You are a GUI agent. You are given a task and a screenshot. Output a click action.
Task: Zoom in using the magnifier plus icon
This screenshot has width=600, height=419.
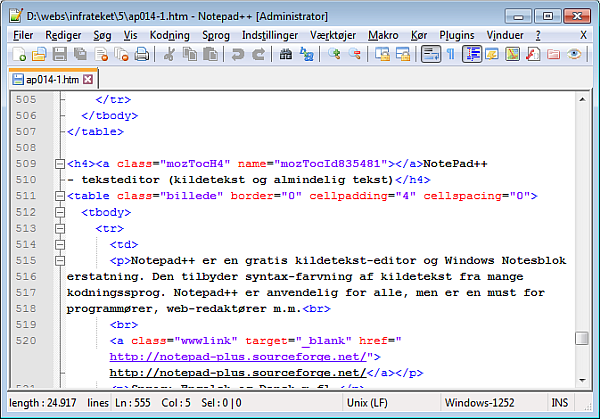[334, 54]
